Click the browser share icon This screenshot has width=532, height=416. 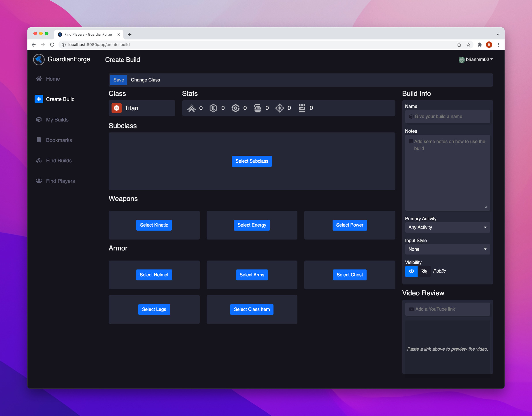(x=459, y=45)
